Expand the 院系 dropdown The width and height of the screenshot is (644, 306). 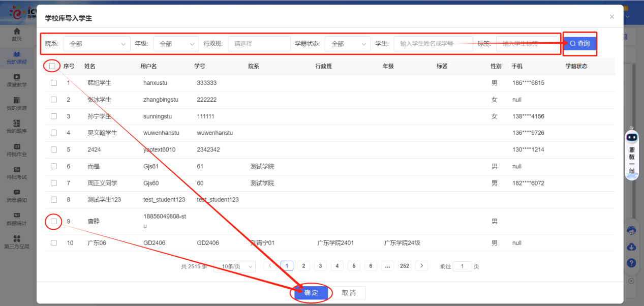[97, 44]
